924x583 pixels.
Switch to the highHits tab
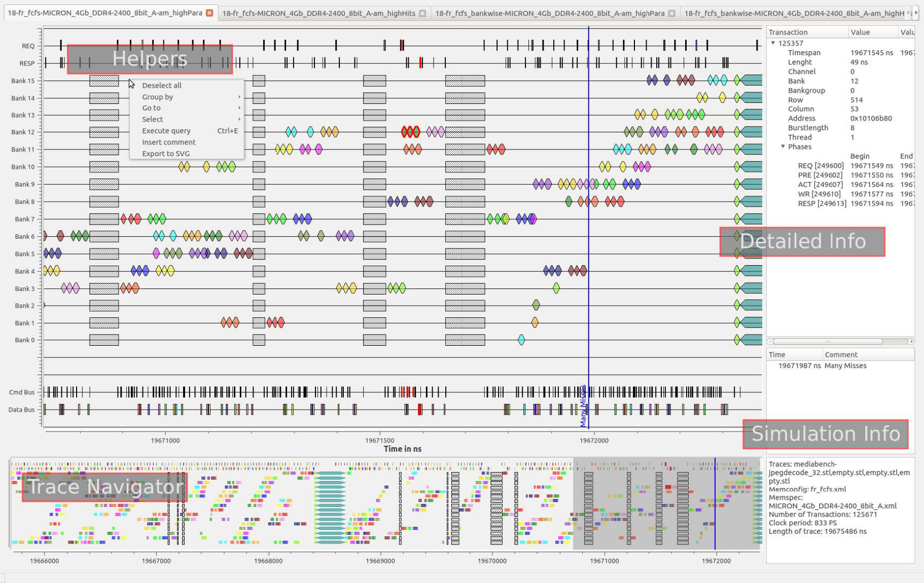click(x=325, y=13)
